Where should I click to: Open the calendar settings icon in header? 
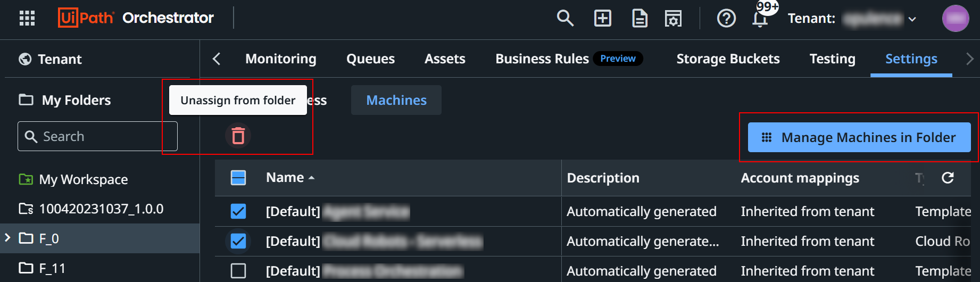tap(674, 18)
